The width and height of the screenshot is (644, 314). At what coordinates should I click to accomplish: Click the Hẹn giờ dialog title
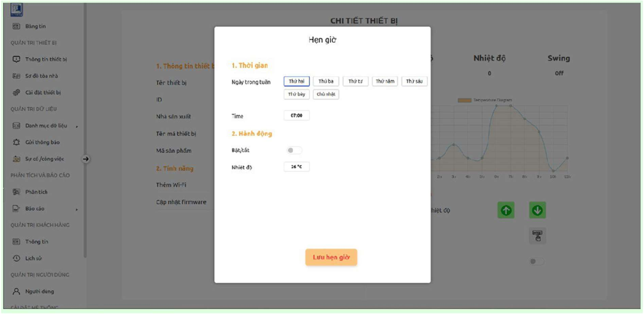pos(323,40)
